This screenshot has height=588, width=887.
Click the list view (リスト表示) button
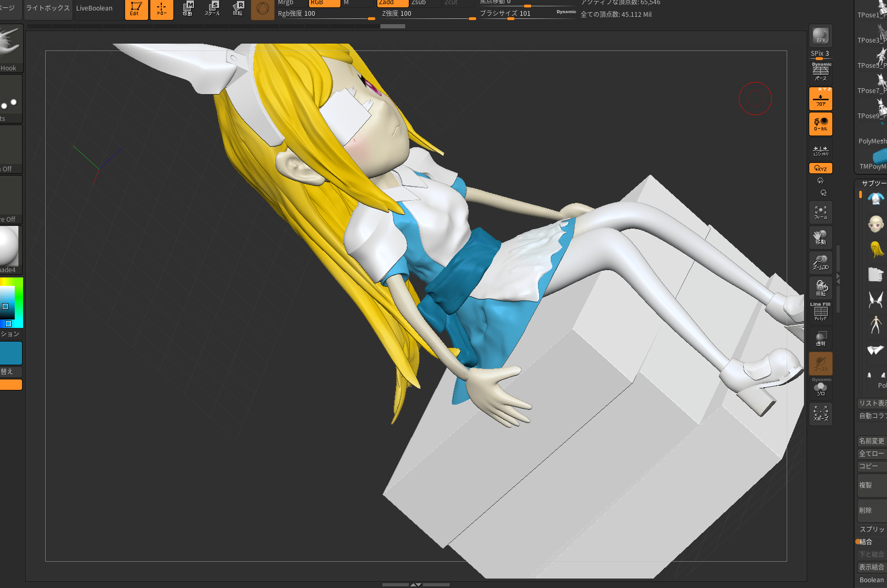(872, 403)
